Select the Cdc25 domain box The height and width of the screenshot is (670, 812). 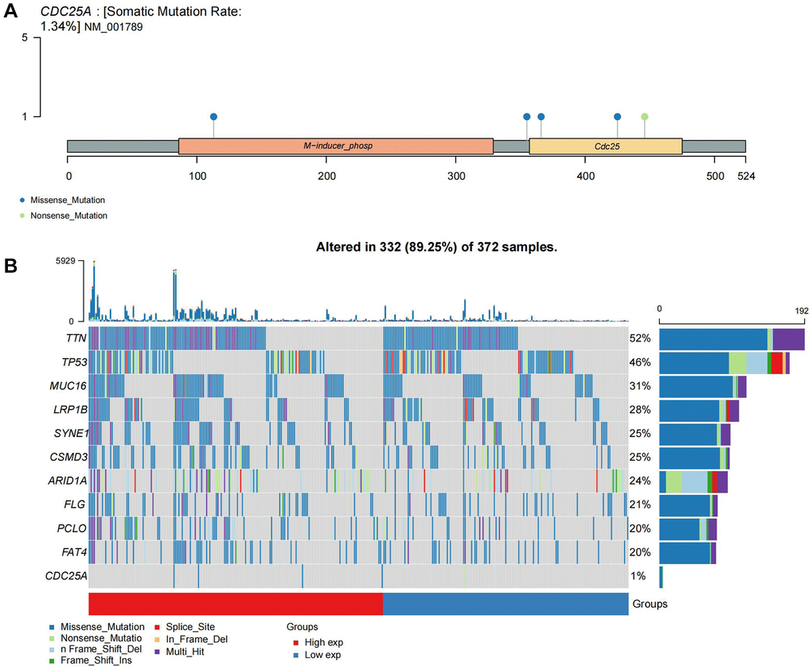(605, 146)
